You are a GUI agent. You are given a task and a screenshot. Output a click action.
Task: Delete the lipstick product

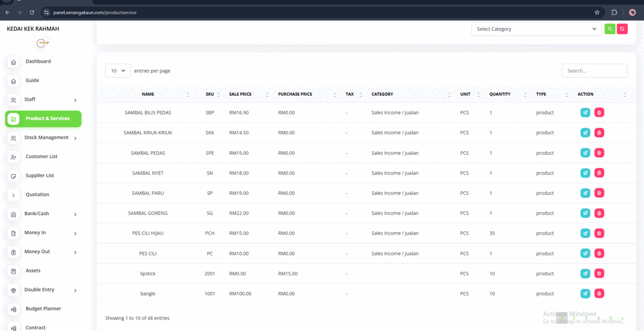[599, 273]
